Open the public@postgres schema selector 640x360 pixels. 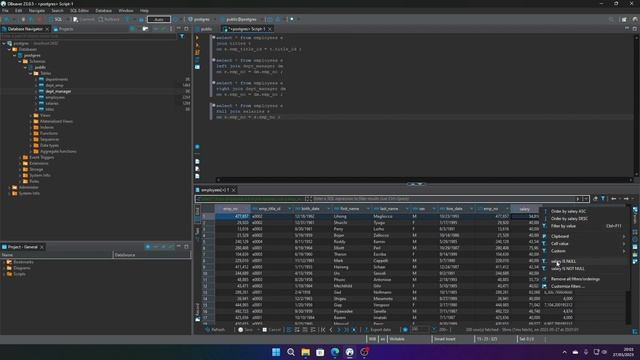(x=239, y=19)
